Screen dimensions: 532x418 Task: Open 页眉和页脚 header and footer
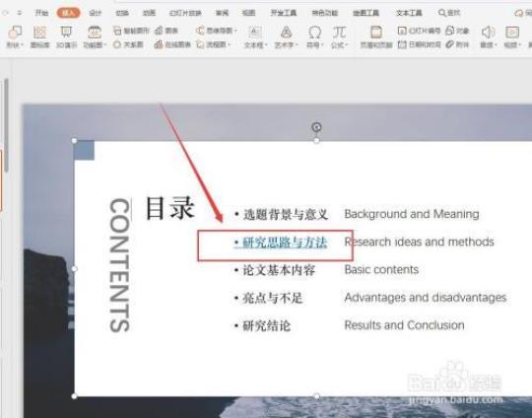(x=376, y=36)
